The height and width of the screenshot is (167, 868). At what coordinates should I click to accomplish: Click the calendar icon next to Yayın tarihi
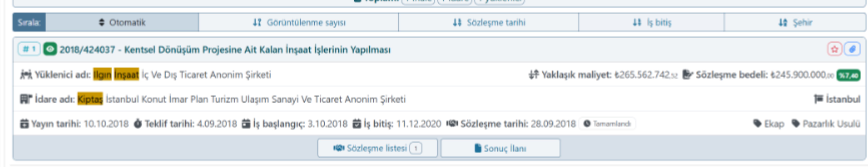[24, 123]
